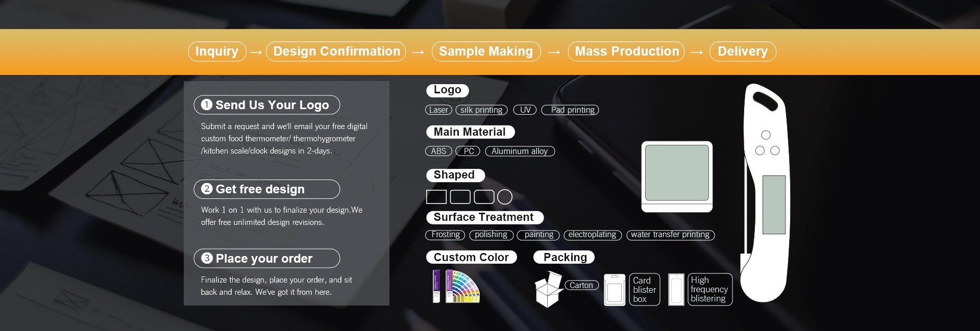The image size is (980, 331).
Task: Select High frequency blistering label
Action: coord(710,290)
